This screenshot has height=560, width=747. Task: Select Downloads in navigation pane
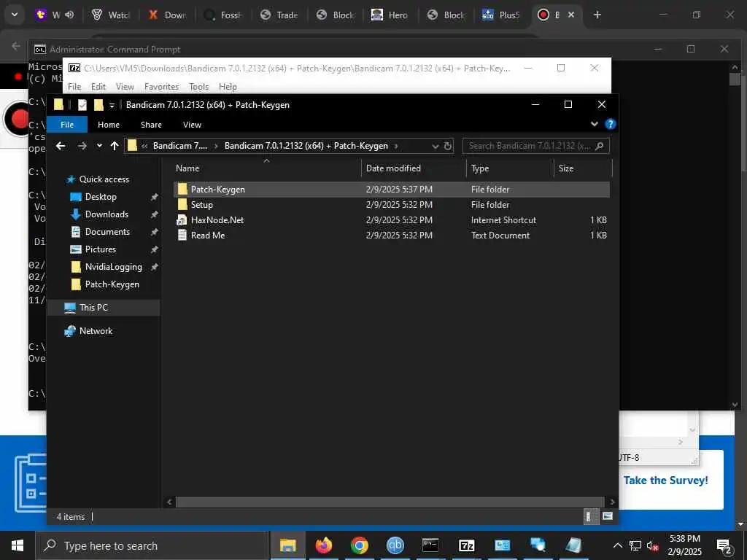click(x=107, y=214)
